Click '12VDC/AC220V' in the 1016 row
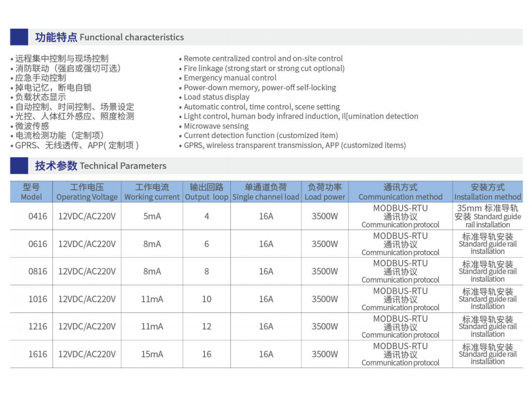532x398 pixels. 87,299
